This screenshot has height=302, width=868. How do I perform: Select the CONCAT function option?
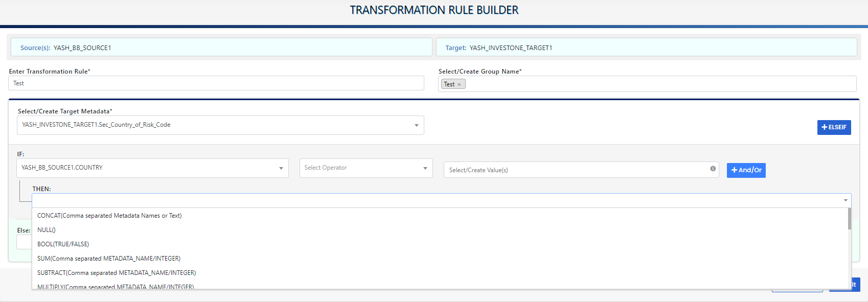109,216
